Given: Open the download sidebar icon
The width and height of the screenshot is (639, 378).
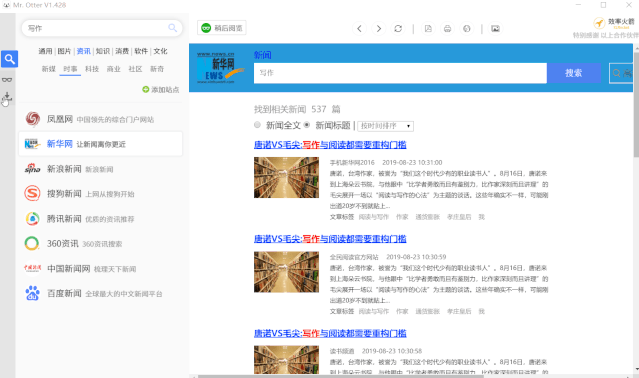Looking at the screenshot, I should tap(7, 97).
